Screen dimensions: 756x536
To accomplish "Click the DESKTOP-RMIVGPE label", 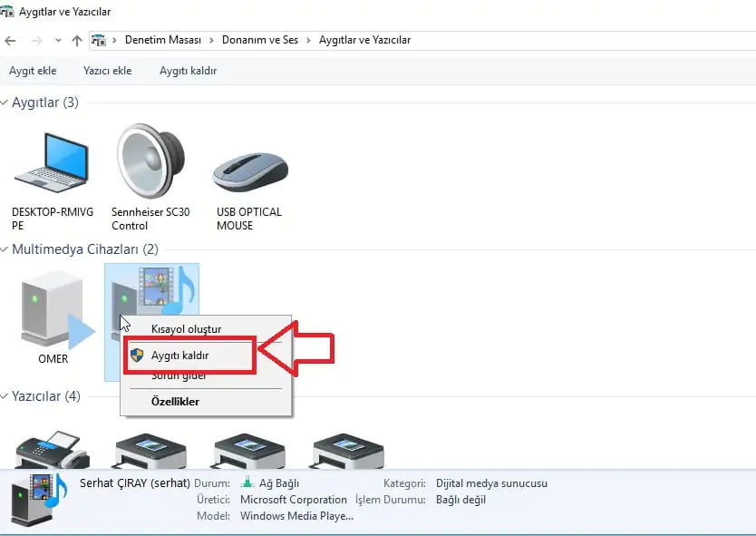I will (x=53, y=219).
